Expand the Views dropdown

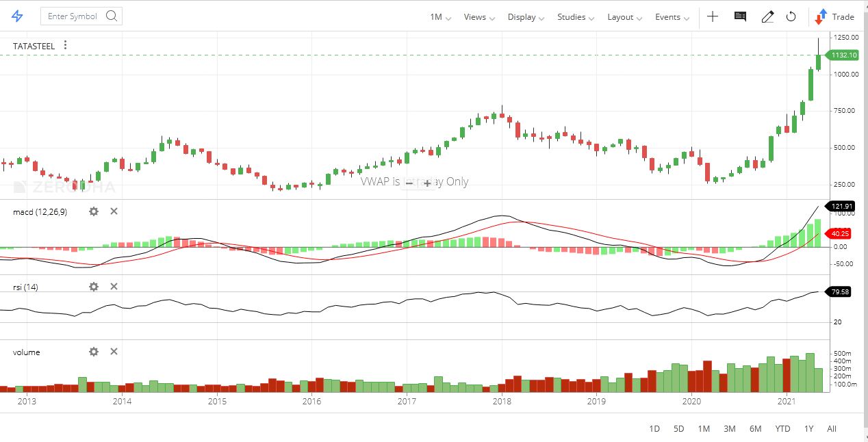click(478, 16)
